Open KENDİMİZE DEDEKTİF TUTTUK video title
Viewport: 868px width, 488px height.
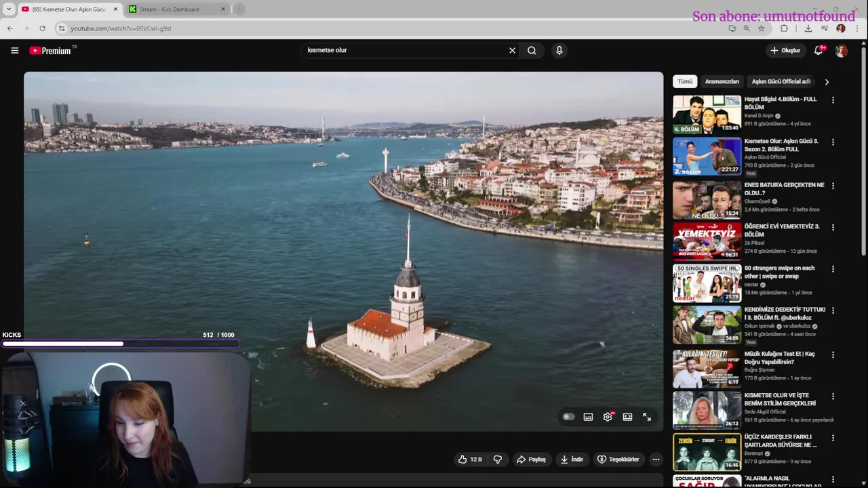(x=785, y=313)
